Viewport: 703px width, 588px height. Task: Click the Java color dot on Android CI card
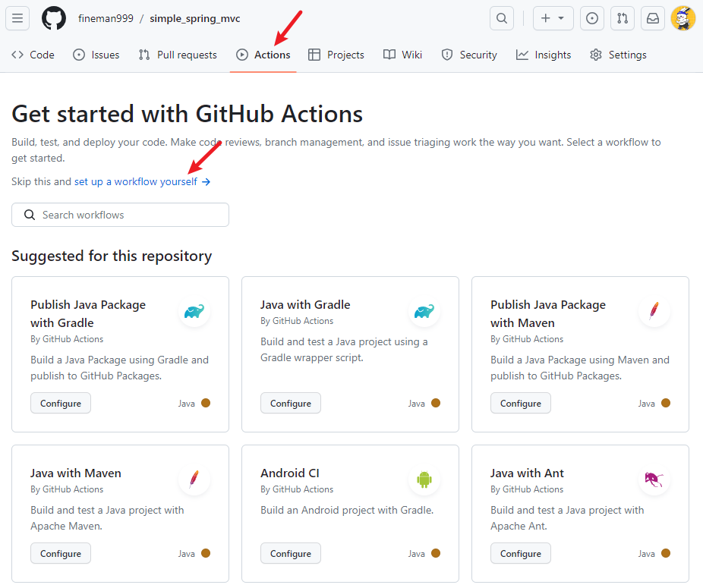[x=436, y=553]
